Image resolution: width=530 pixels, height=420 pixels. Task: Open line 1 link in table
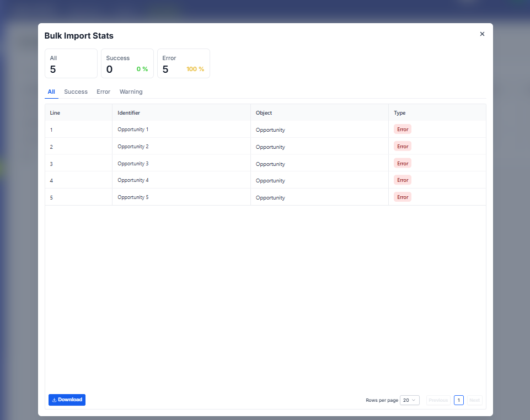point(51,130)
